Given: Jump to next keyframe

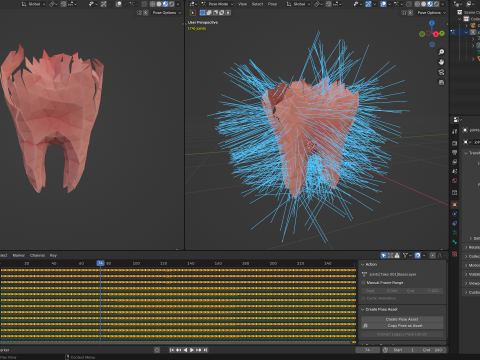Looking at the screenshot, I should tap(199, 350).
